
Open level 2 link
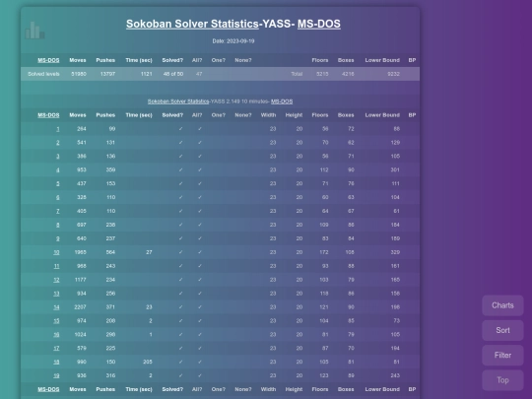tap(58, 143)
